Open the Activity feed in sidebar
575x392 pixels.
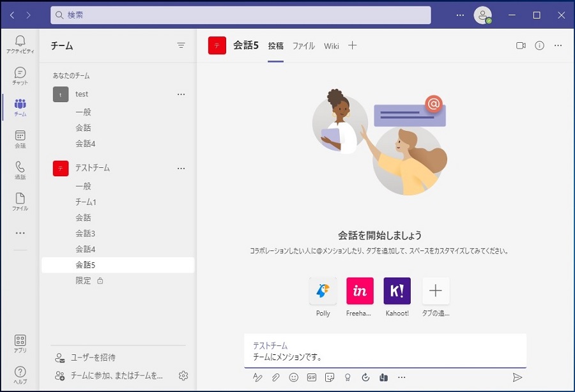point(20,45)
